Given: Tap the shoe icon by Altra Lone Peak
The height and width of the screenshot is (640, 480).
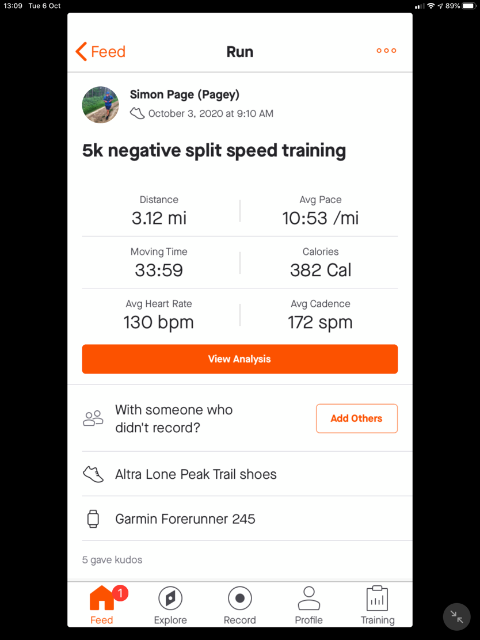Looking at the screenshot, I should coord(93,474).
